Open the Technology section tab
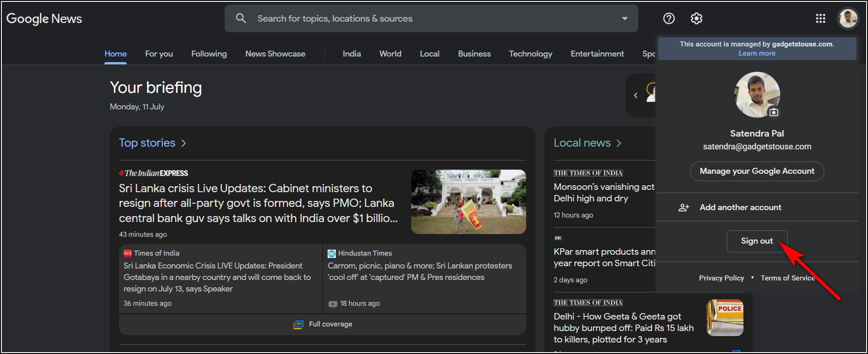 530,54
